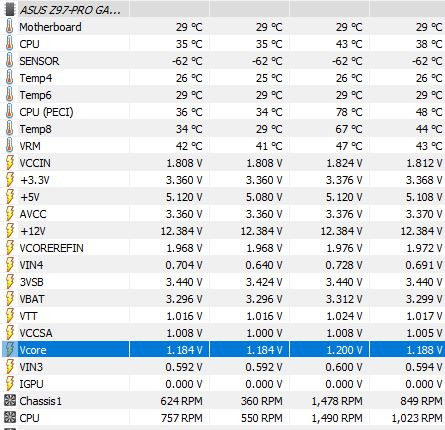This screenshot has width=445, height=430.
Task: Click the 1,023 RPM CPU fan value
Action: point(417,418)
